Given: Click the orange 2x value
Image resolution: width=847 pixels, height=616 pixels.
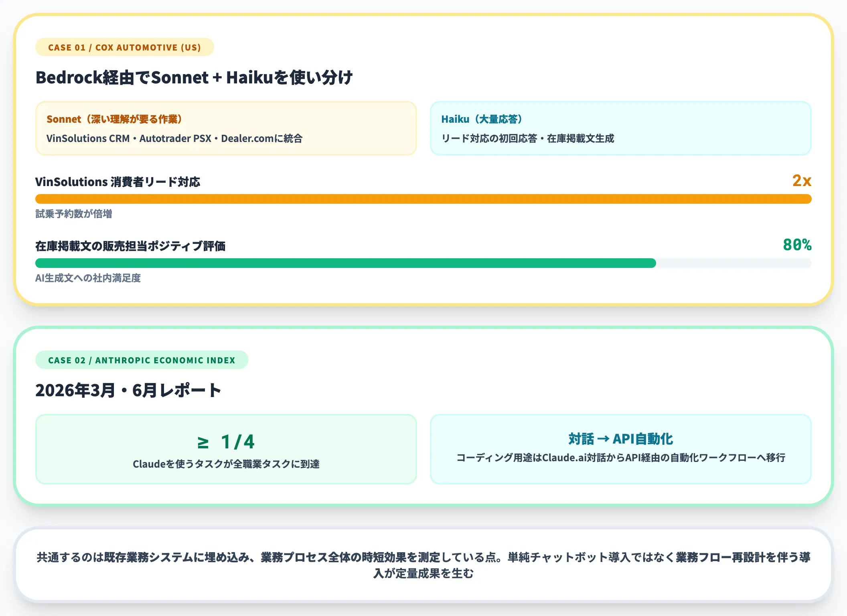Looking at the screenshot, I should point(802,180).
